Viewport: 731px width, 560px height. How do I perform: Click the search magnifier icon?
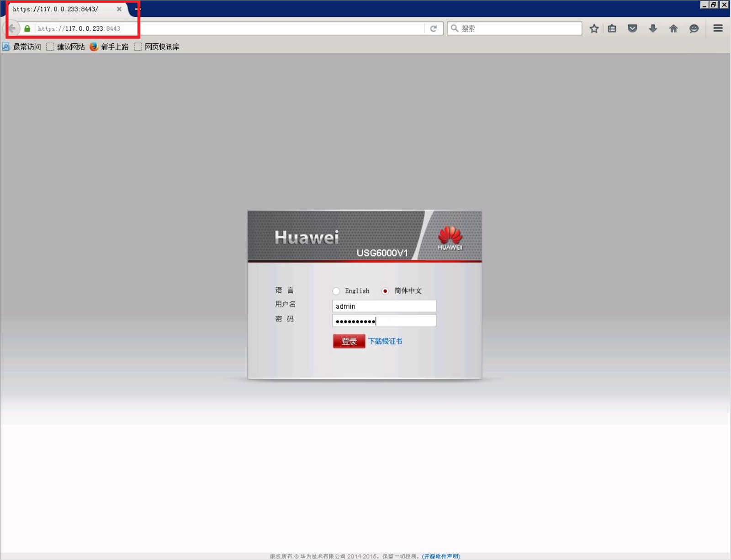[455, 28]
